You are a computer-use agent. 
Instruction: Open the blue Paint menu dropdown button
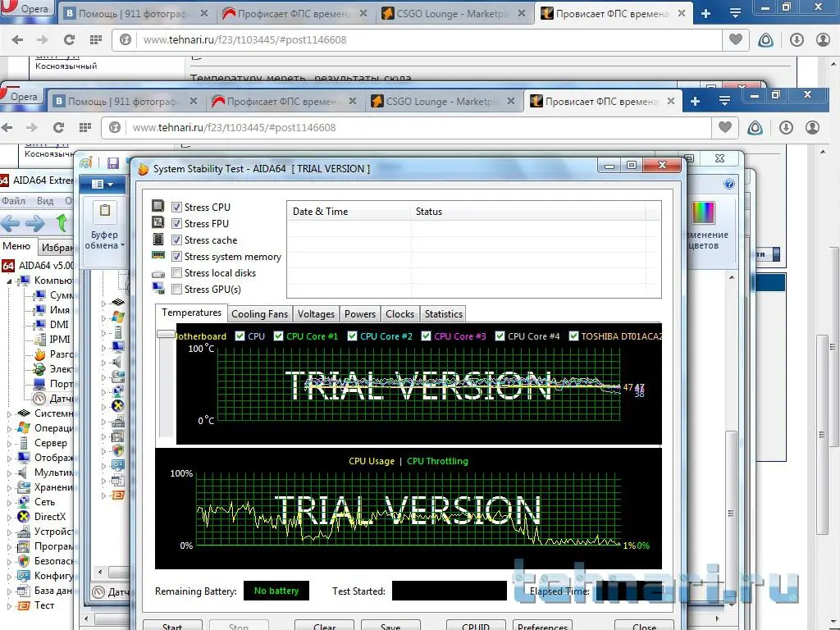point(103,185)
